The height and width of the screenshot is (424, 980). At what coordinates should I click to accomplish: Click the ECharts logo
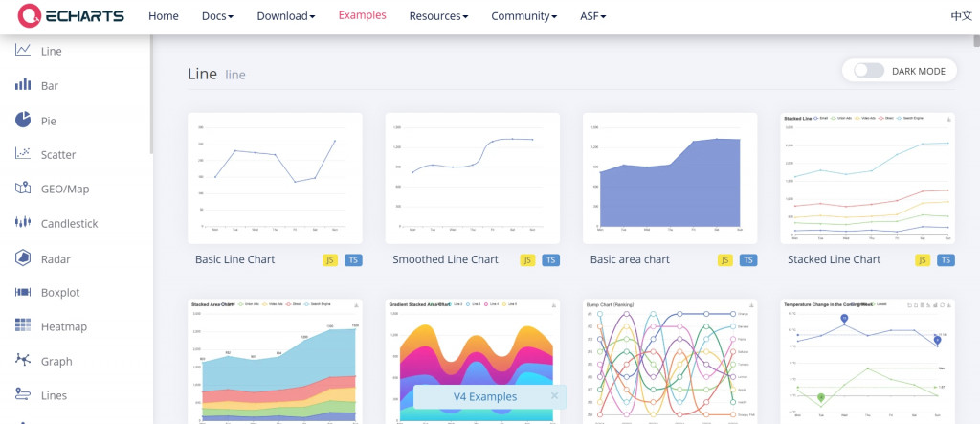(71, 16)
